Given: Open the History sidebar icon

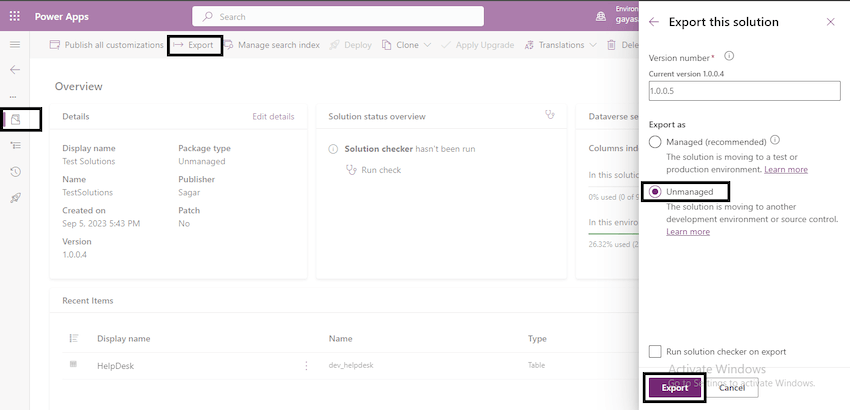Looking at the screenshot, I should [16, 172].
